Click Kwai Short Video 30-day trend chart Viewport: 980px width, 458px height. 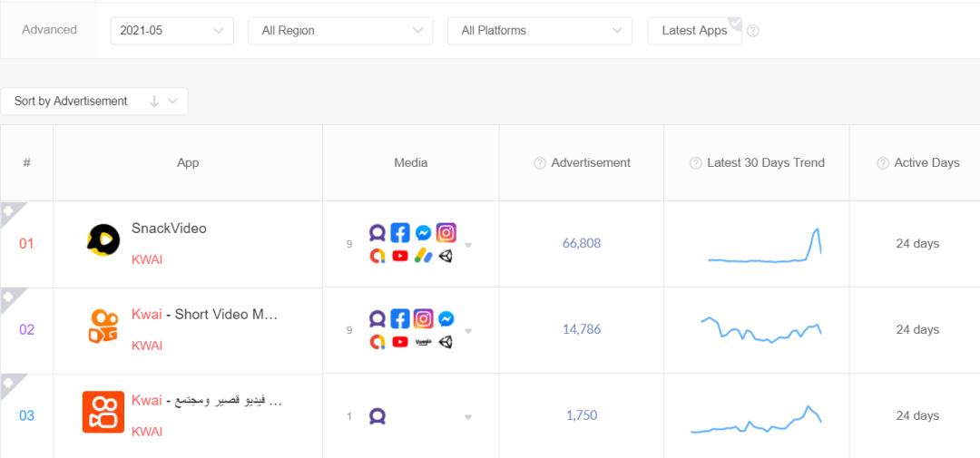[x=761, y=330]
